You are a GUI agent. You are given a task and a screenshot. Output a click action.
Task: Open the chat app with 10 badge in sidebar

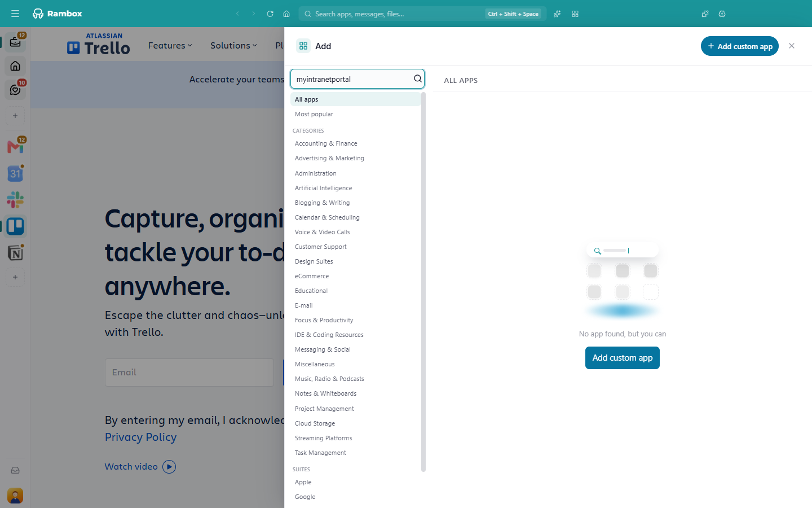tap(15, 90)
